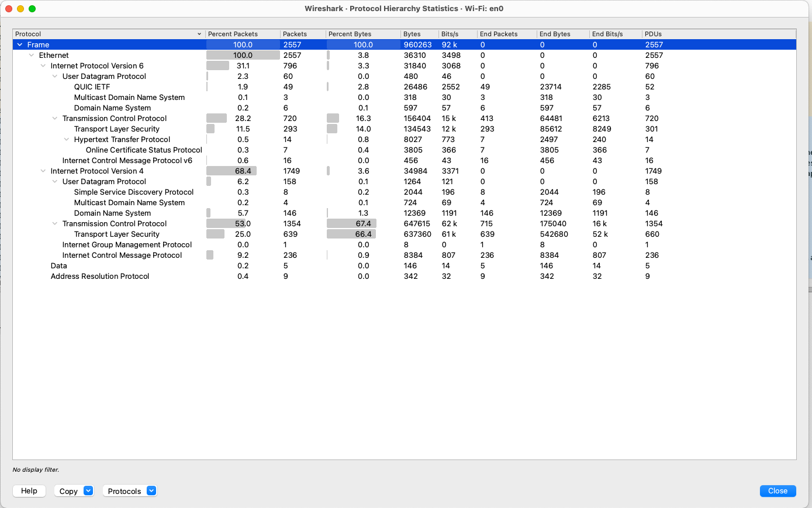Viewport: 812px width, 508px height.
Task: Click the 156404 bytes value
Action: click(x=417, y=119)
